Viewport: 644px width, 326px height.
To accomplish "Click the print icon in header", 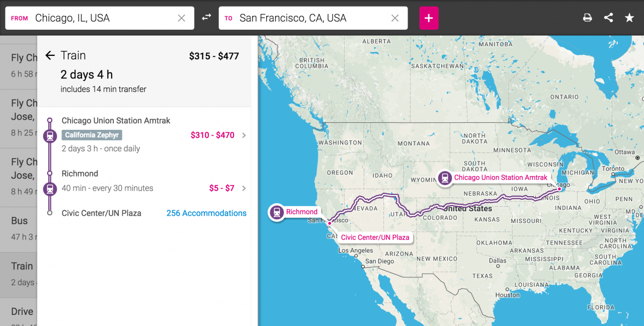I will [587, 18].
